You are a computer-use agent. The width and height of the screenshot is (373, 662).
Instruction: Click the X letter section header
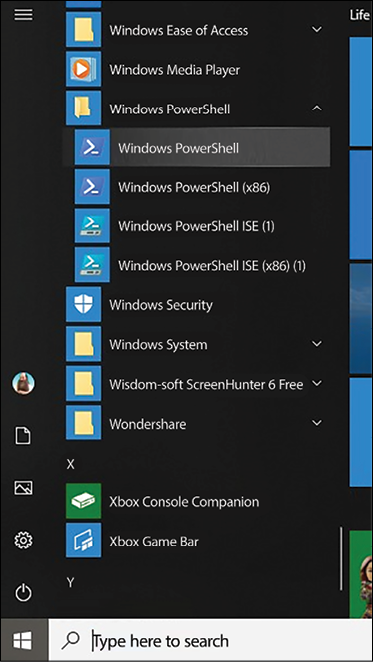point(71,464)
